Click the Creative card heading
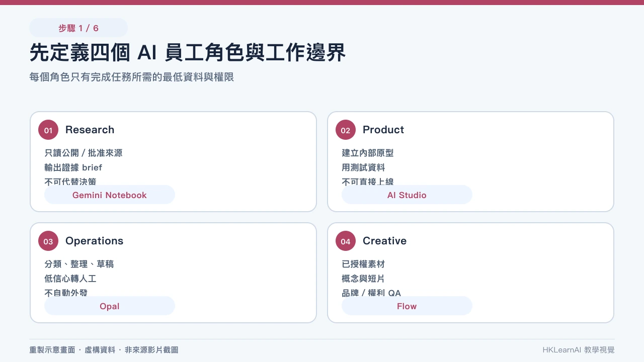 (x=384, y=241)
